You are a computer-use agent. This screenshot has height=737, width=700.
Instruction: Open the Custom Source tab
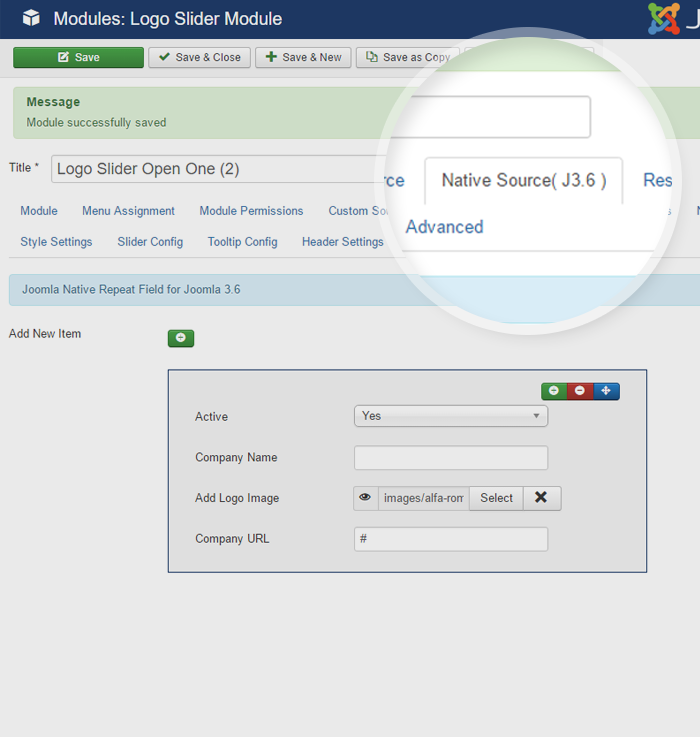(x=358, y=211)
